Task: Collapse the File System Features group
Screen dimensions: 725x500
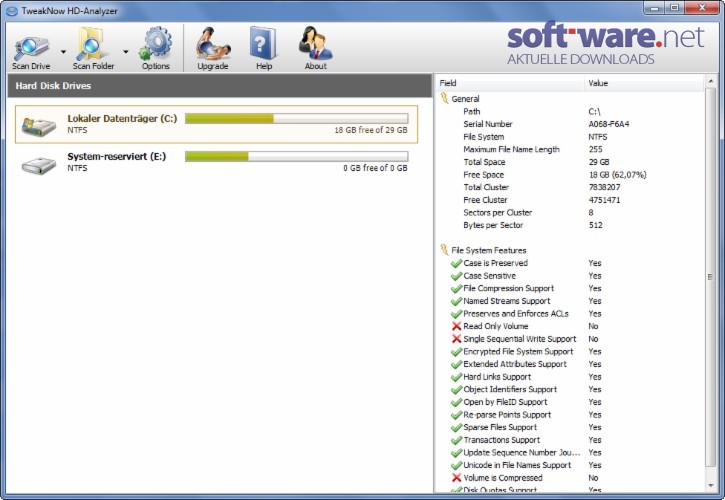Action: point(444,250)
